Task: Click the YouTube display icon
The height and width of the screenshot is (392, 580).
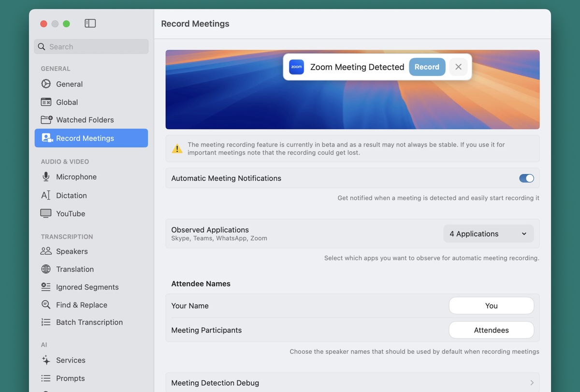Action: (46, 214)
